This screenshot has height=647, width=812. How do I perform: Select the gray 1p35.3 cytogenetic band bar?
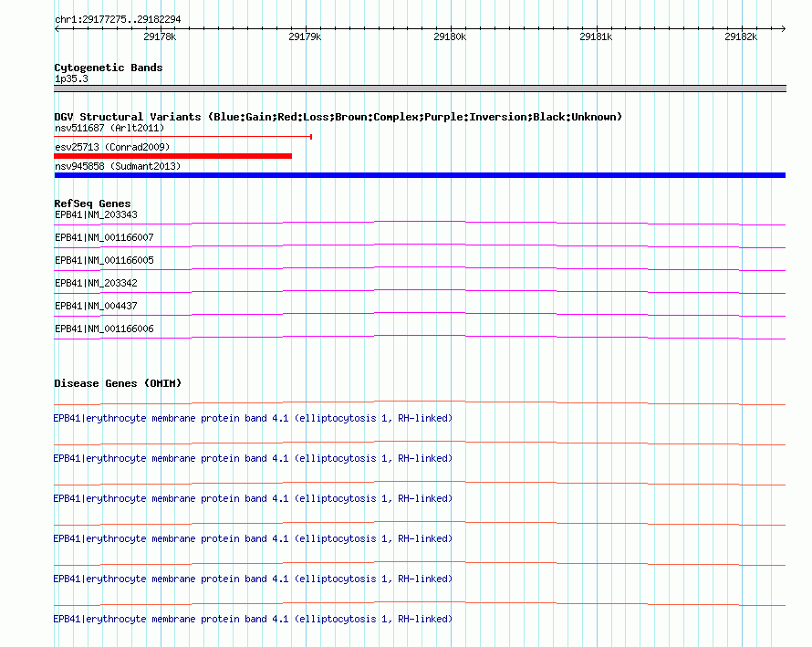[x=420, y=89]
